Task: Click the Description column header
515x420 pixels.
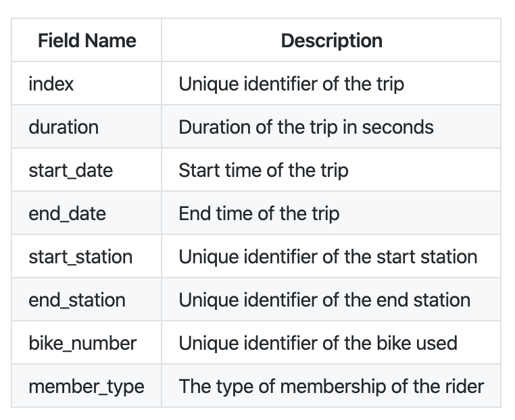Action: click(x=331, y=41)
